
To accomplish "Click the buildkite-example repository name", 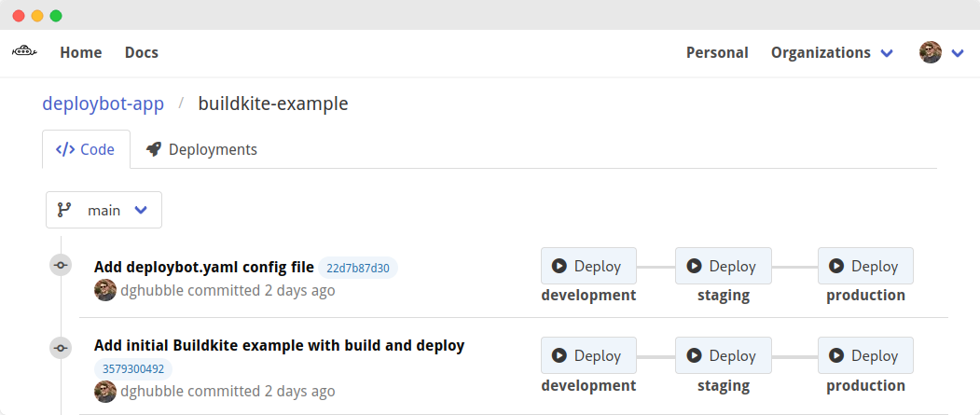I will pyautogui.click(x=273, y=104).
